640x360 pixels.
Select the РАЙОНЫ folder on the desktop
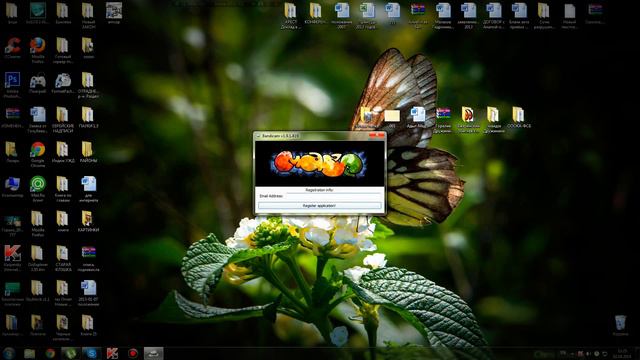88,152
